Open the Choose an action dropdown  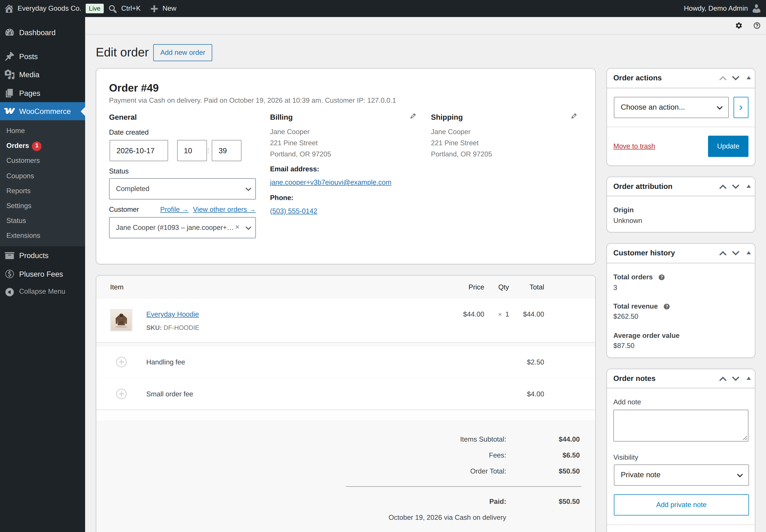(x=671, y=107)
